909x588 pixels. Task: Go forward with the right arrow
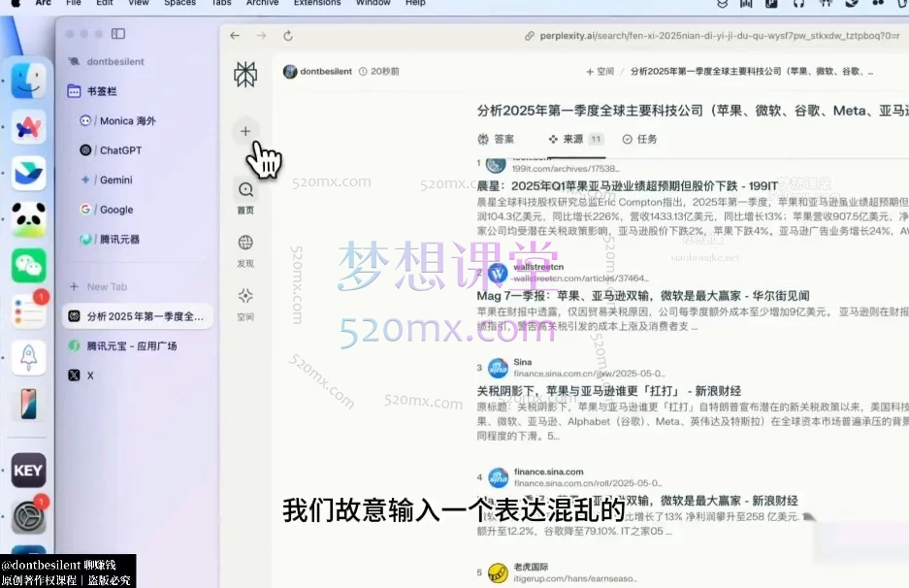pyautogui.click(x=262, y=35)
